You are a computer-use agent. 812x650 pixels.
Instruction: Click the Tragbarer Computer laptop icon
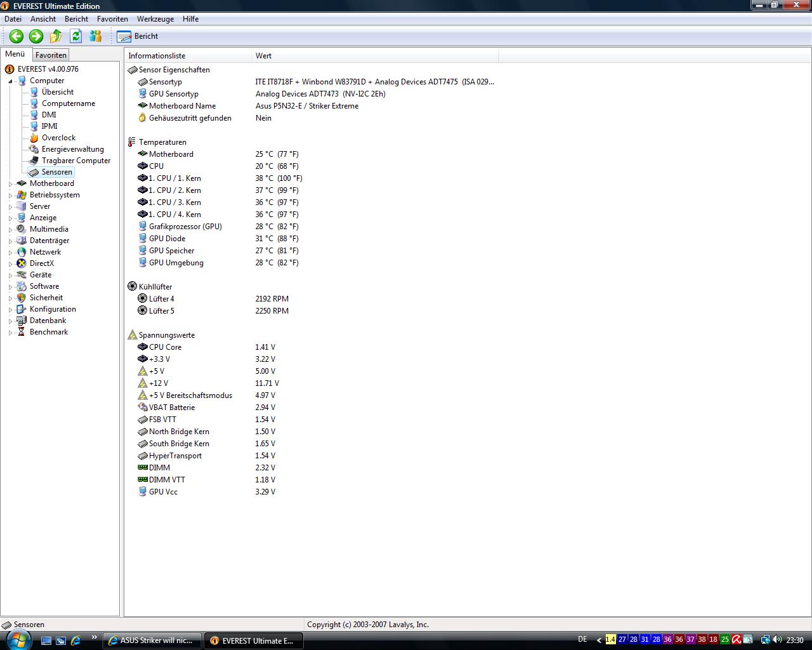pos(34,161)
